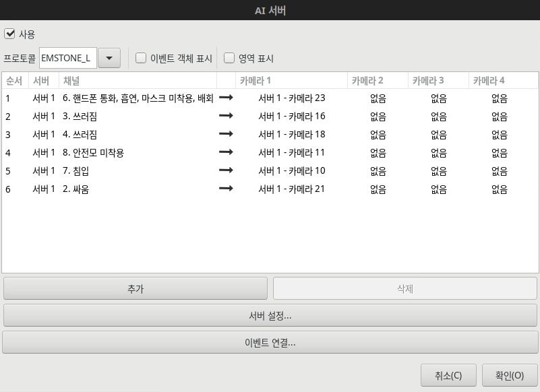This screenshot has height=392, width=540.
Task: Select the 카메라 2 없음 cell in row 3
Action: coord(378,135)
